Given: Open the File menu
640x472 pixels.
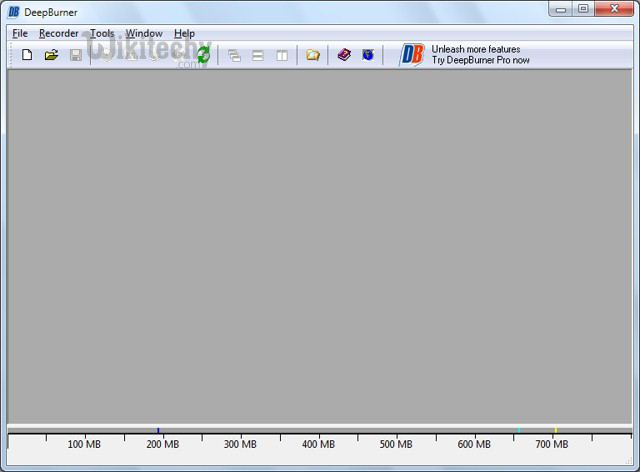Looking at the screenshot, I should click(20, 33).
